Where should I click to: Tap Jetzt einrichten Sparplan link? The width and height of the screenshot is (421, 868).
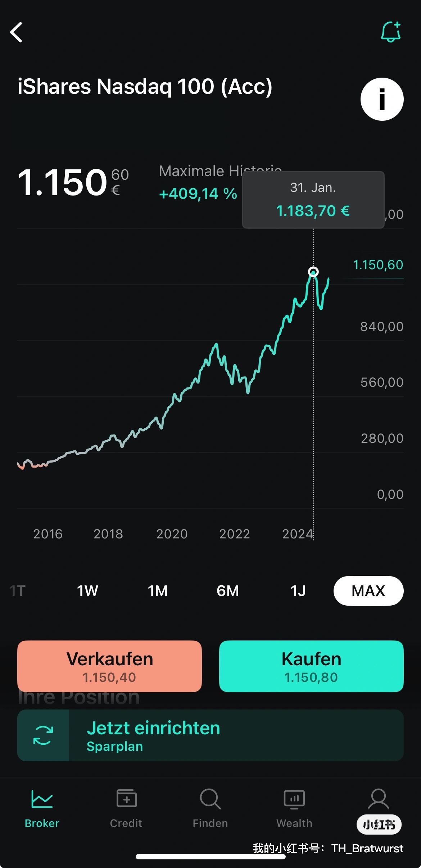pos(153,735)
